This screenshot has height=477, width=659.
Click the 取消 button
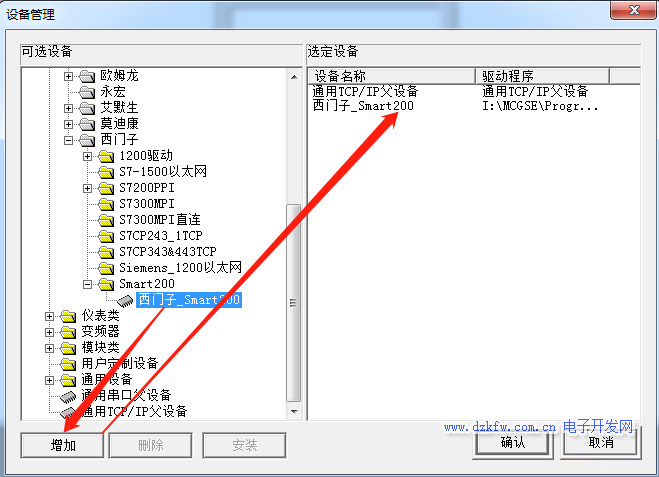(601, 443)
